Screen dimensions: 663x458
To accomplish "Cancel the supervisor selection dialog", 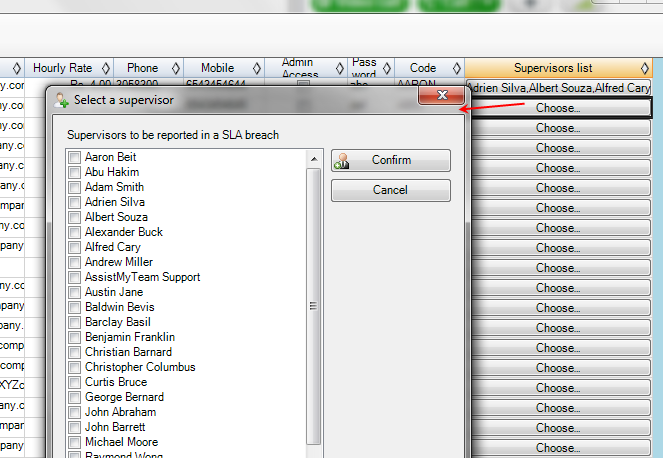I will 390,190.
